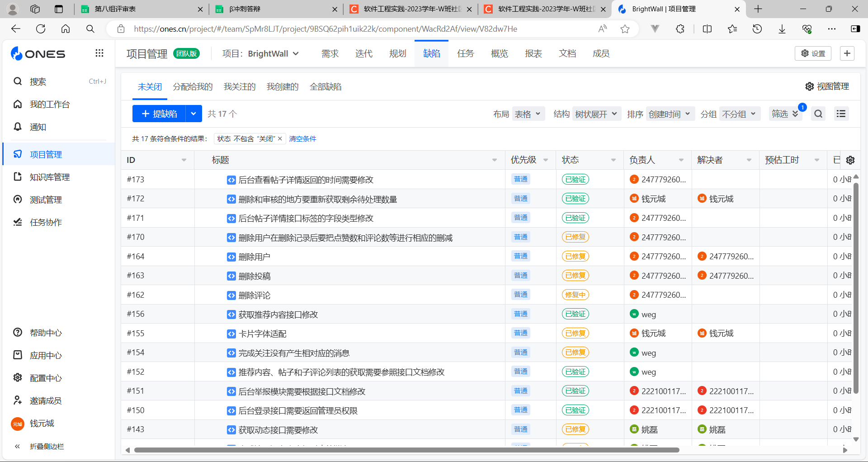Add page to browser favorites star

625,29
